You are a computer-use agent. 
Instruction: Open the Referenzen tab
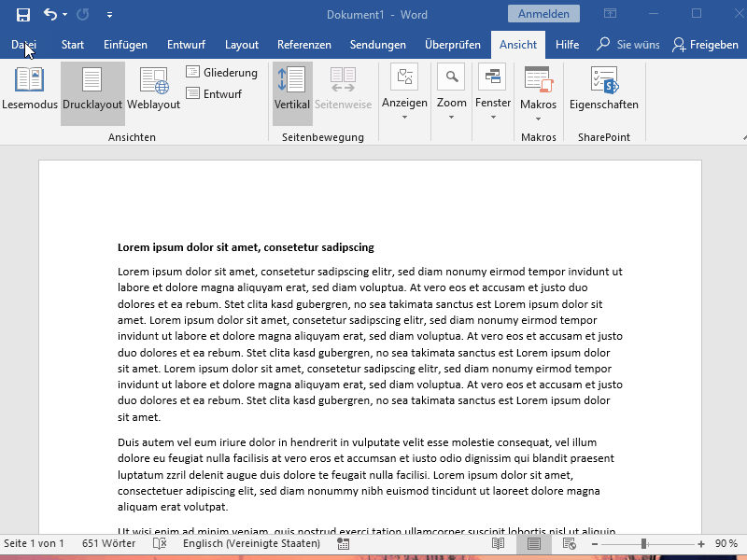click(x=304, y=45)
